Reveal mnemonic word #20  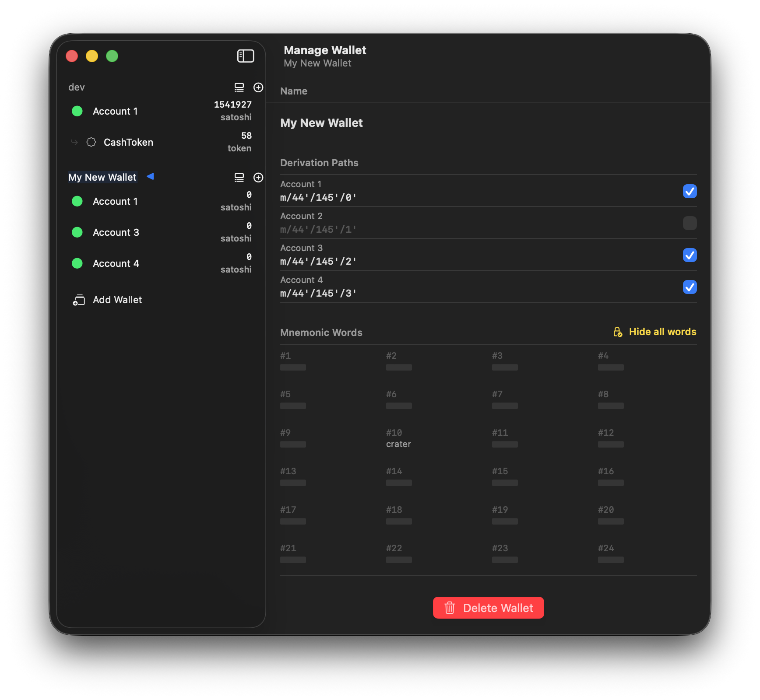tap(611, 521)
